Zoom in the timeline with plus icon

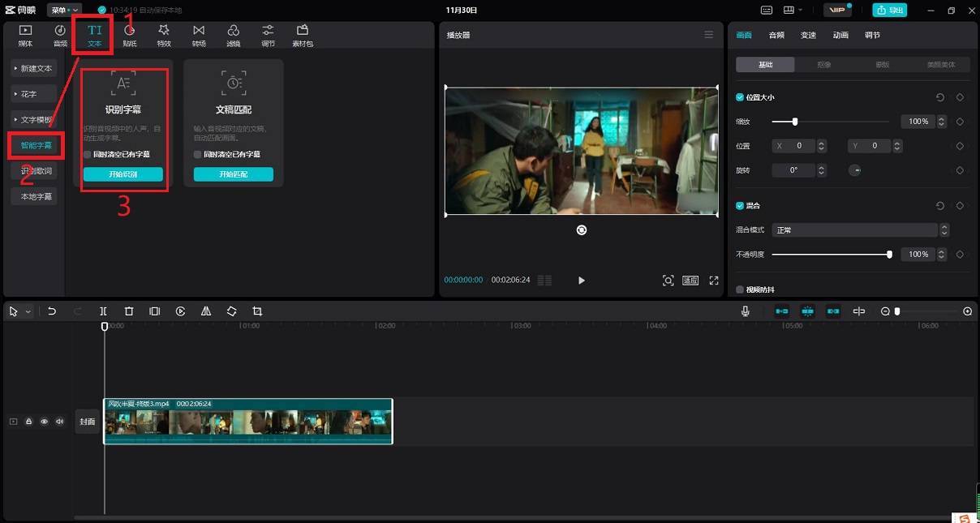[x=968, y=311]
